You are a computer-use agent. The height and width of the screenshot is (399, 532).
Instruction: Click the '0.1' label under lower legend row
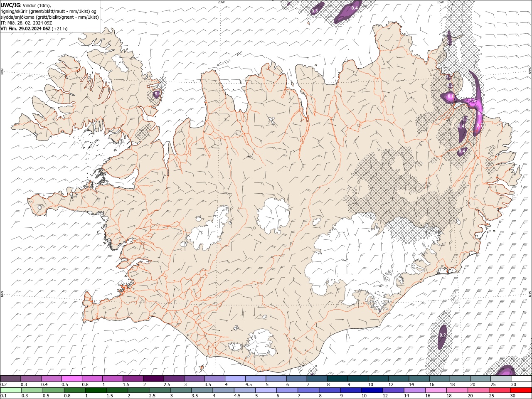pos(3,396)
